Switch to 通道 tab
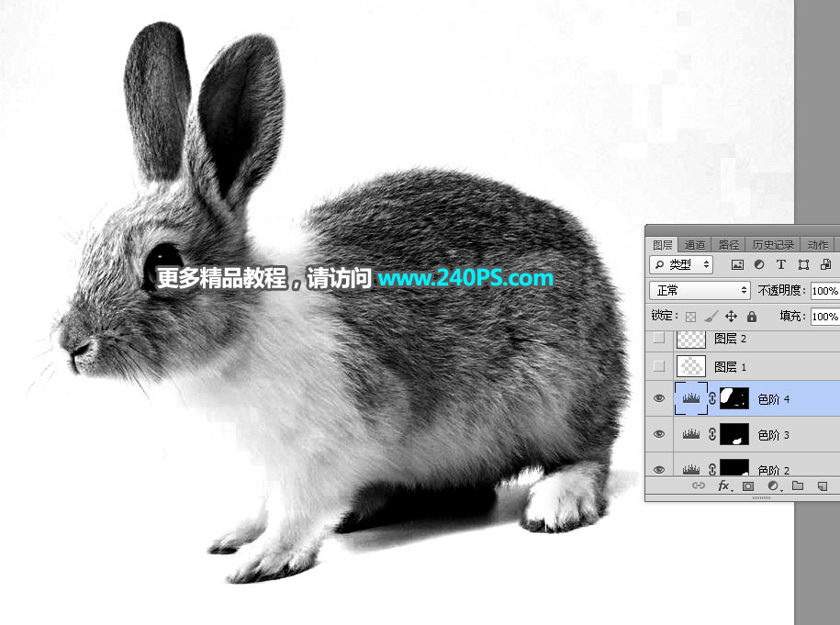The image size is (840, 625). click(x=695, y=245)
